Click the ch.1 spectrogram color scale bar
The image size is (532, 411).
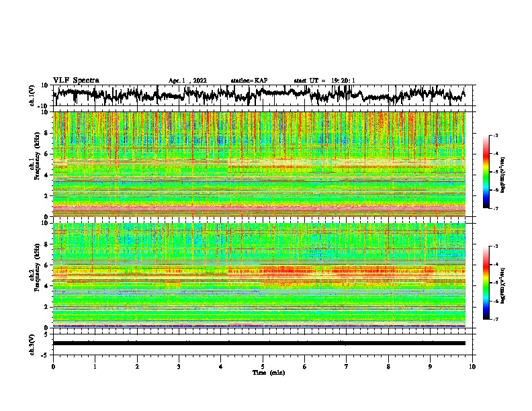tap(486, 172)
